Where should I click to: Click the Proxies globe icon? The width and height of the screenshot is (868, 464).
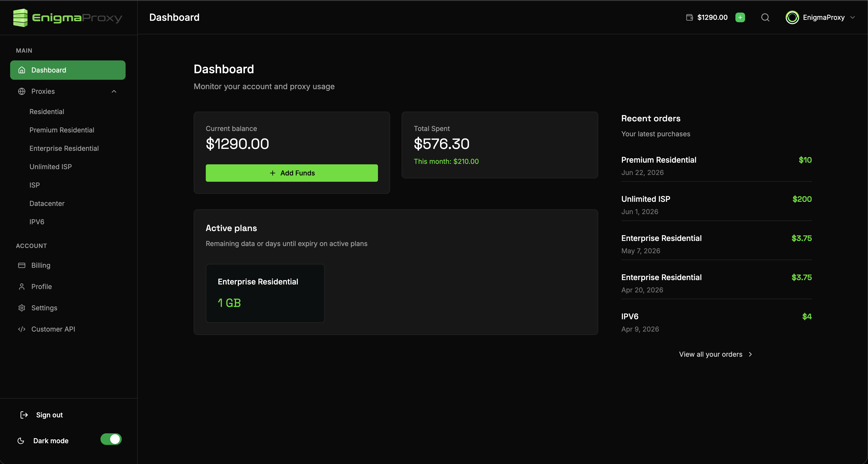click(22, 91)
